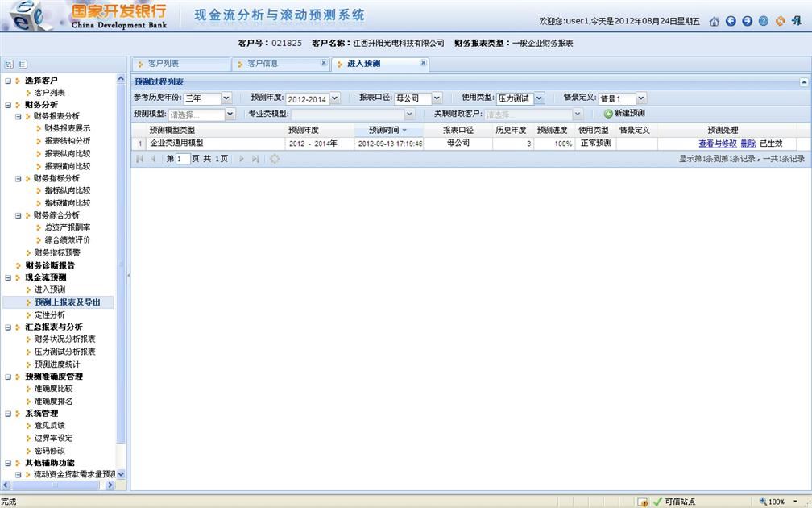Click the browser zoom 100% icon
This screenshot has height=508, width=812.
pos(763,502)
